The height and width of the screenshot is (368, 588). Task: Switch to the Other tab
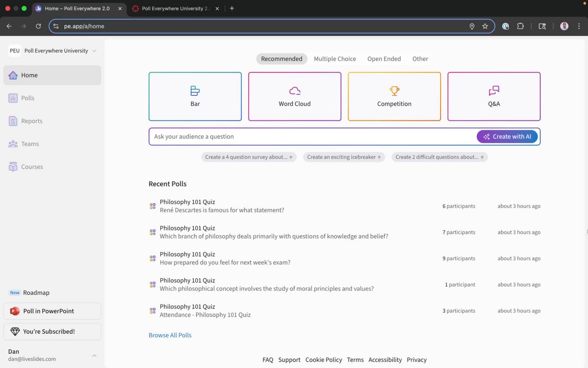tap(420, 59)
